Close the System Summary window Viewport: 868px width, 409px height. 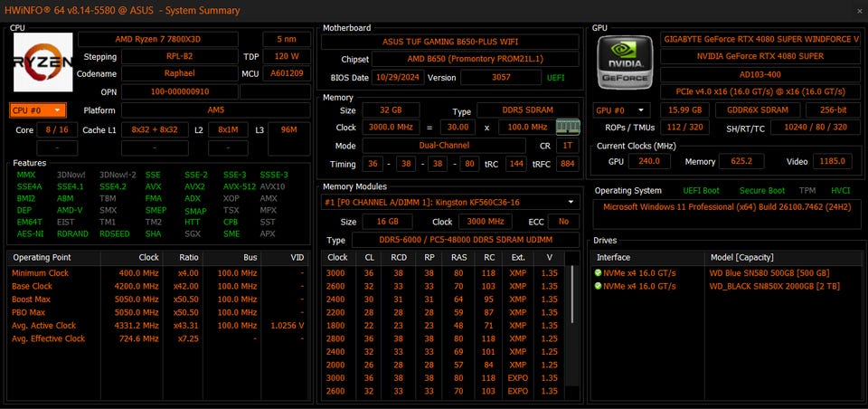point(856,10)
